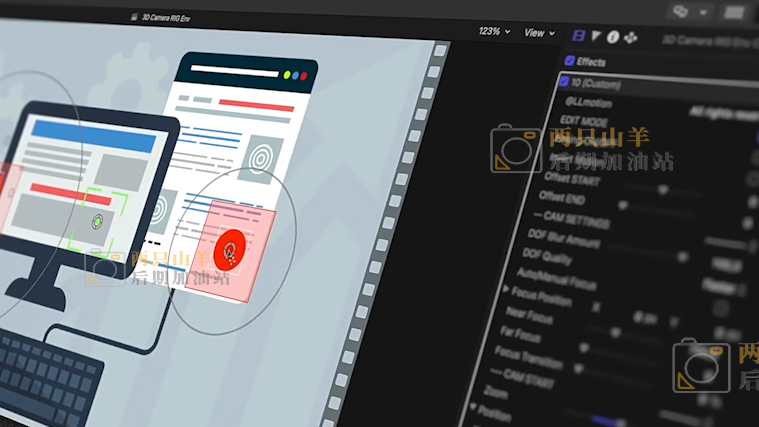This screenshot has width=759, height=427.
Task: Click the Offset END slider handle
Action: pyautogui.click(x=622, y=204)
